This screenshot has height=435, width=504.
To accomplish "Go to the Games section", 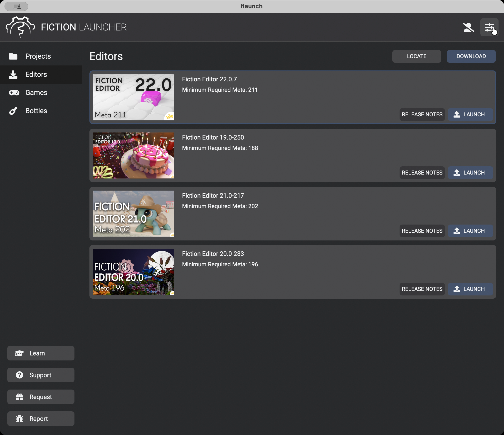I will (41, 92).
